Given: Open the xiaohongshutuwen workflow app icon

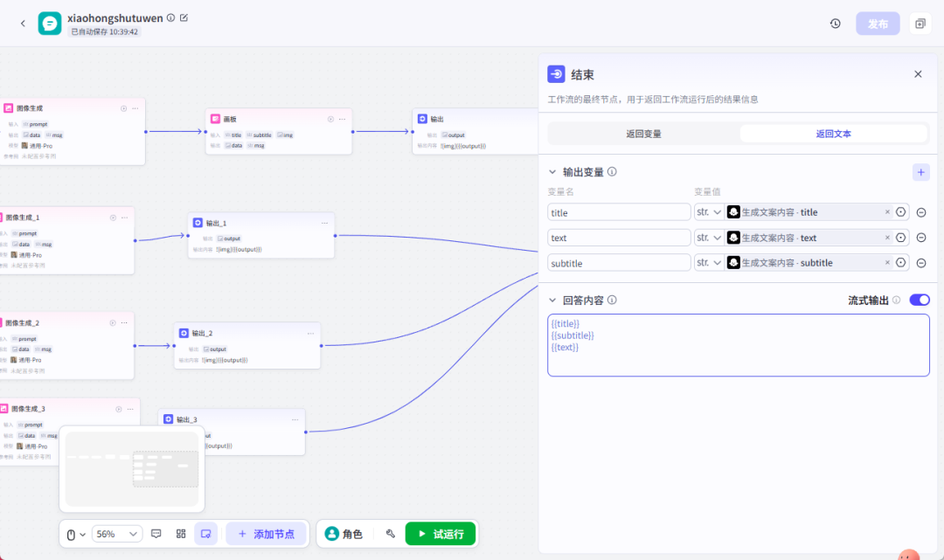Looking at the screenshot, I should point(49,24).
